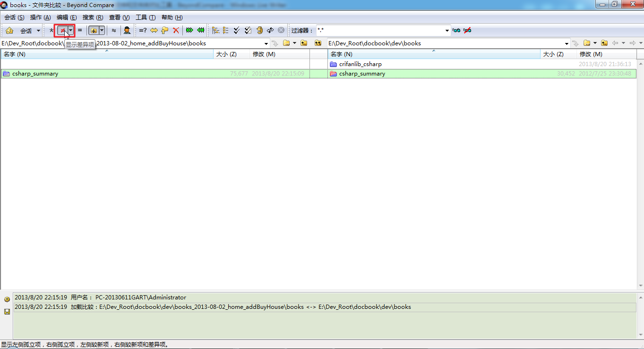Sort right pane by 大小 column
This screenshot has width=644, height=349.
tap(558, 54)
